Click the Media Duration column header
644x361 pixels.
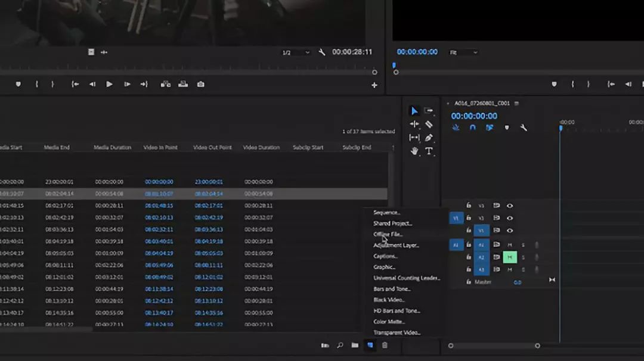pos(112,147)
